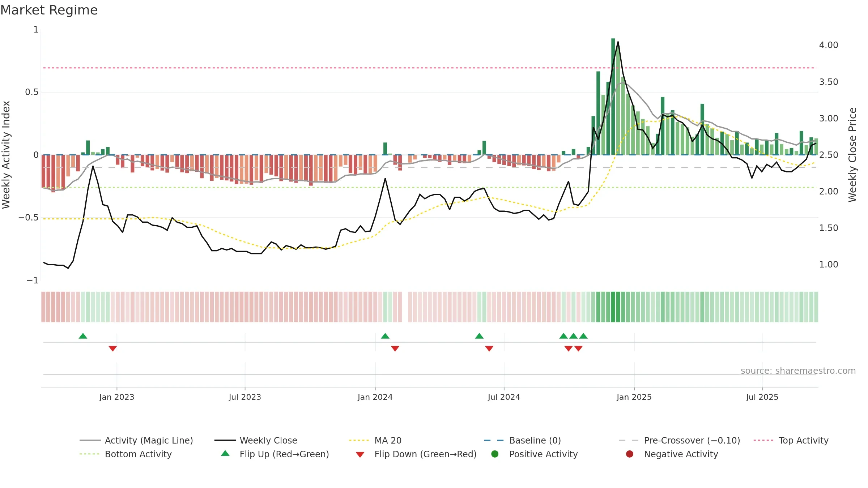Toggle Pre-Crossover (−0.10) legend entry
This screenshot has width=868, height=488.
pos(679,440)
